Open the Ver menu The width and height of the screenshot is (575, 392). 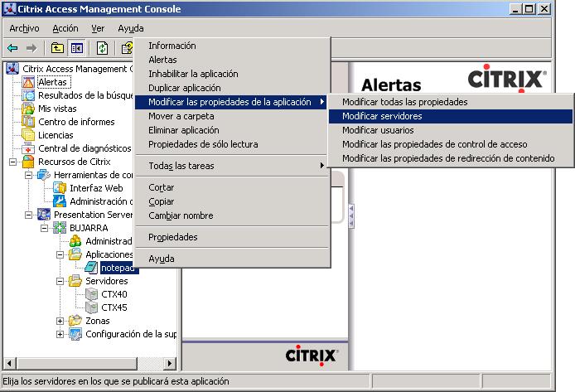point(98,28)
